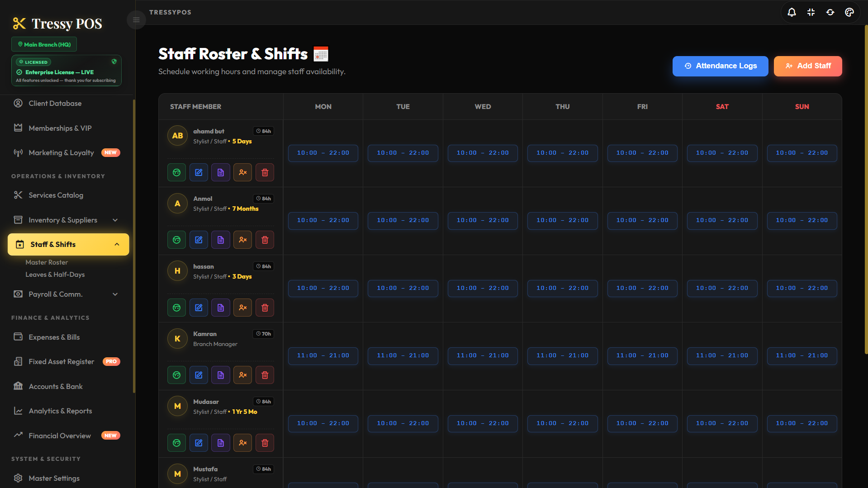Delete Mudasar with trash icon
Image resolution: width=868 pixels, height=488 pixels.
tap(265, 443)
